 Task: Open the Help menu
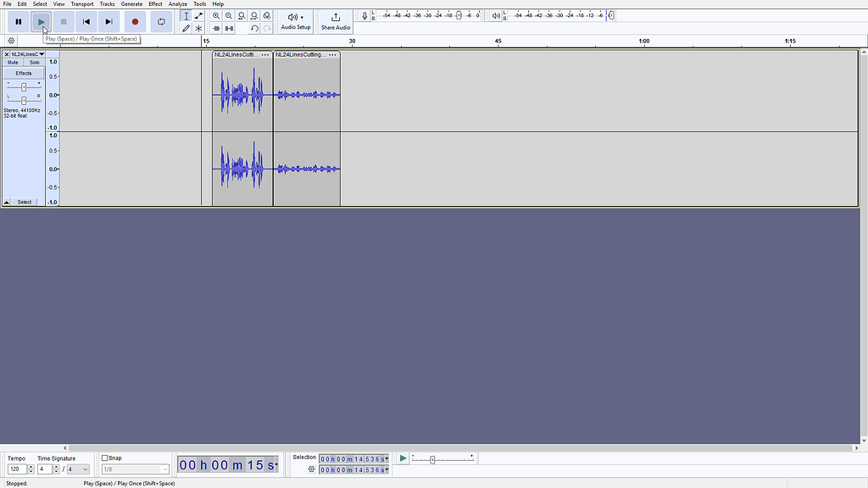(x=218, y=4)
